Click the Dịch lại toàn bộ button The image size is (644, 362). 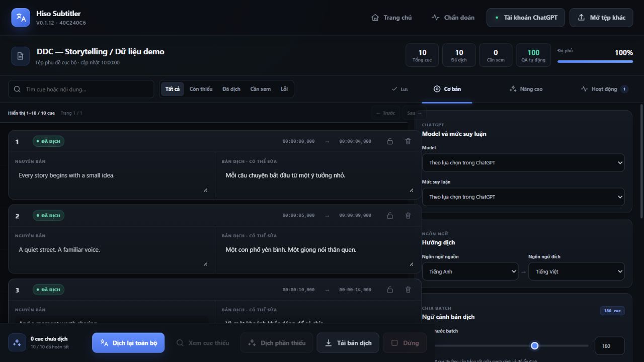click(128, 343)
